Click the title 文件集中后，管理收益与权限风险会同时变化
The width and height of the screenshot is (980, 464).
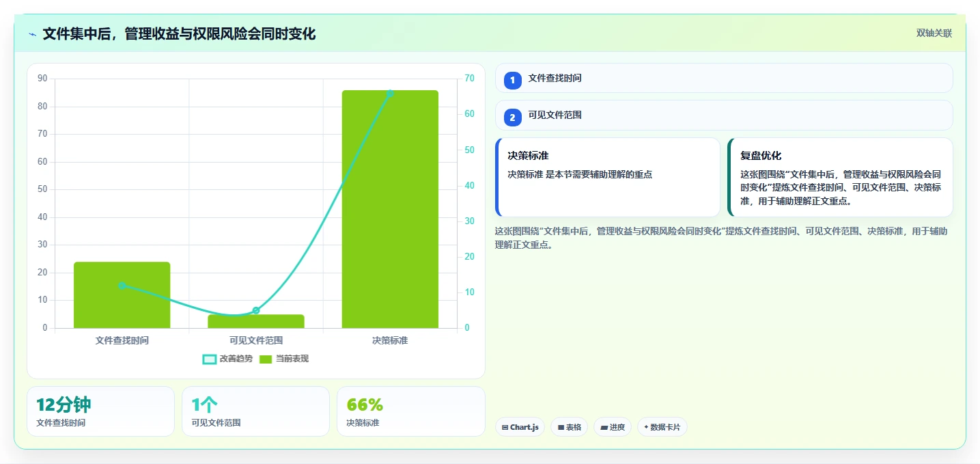point(179,34)
